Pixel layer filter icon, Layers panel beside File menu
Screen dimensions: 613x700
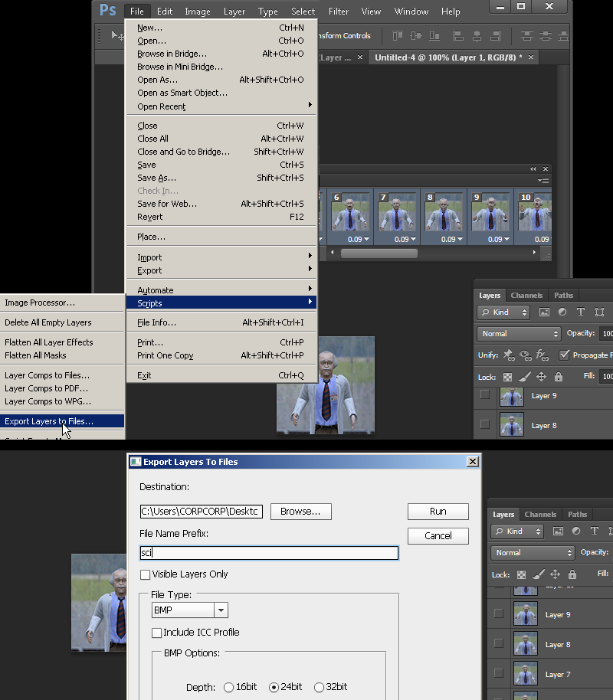(544, 312)
